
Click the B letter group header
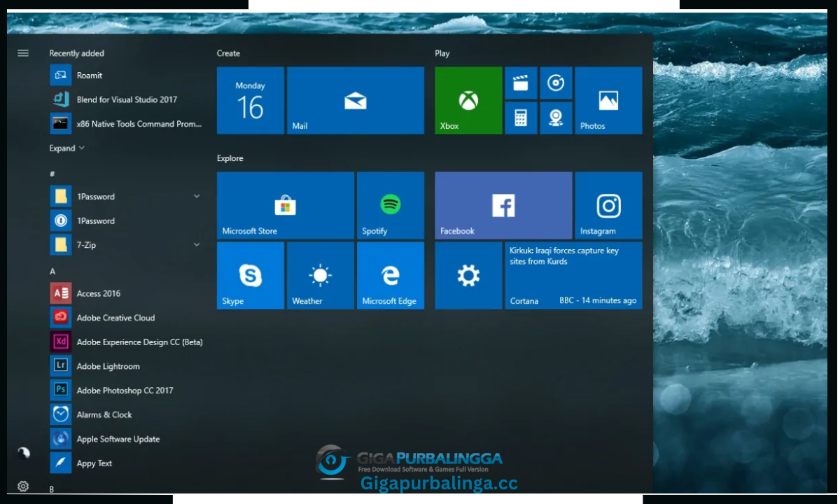point(52,489)
